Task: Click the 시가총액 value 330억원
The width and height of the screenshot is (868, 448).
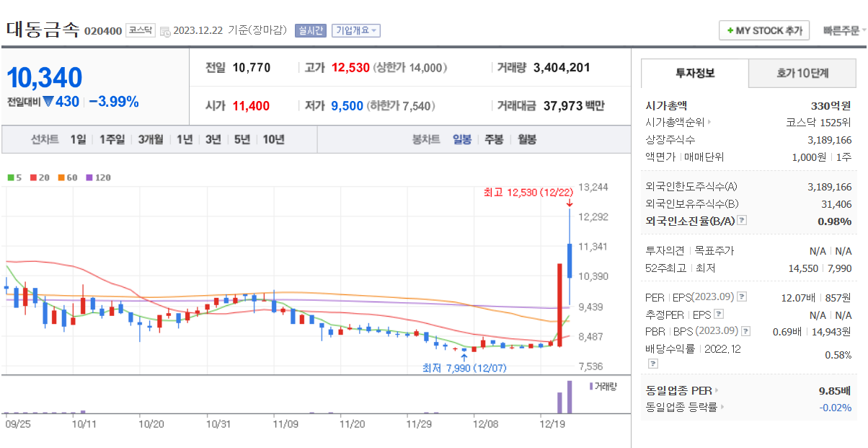Action: pyautogui.click(x=831, y=105)
